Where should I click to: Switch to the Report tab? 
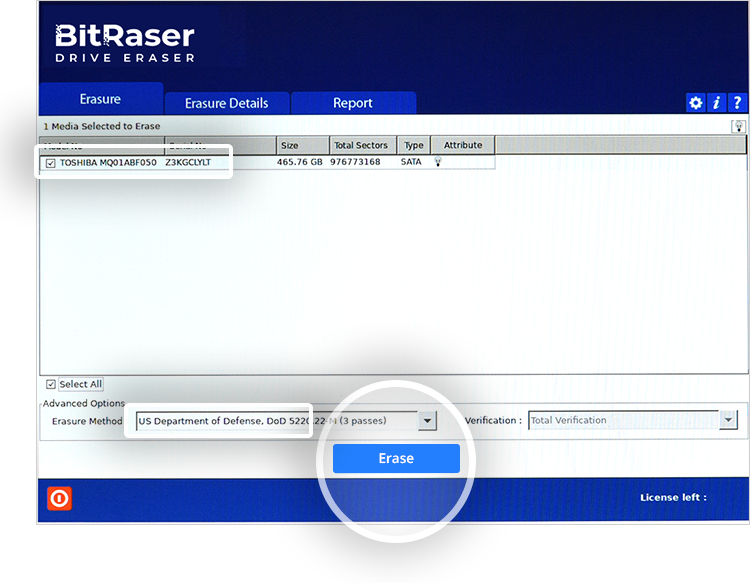click(x=353, y=103)
